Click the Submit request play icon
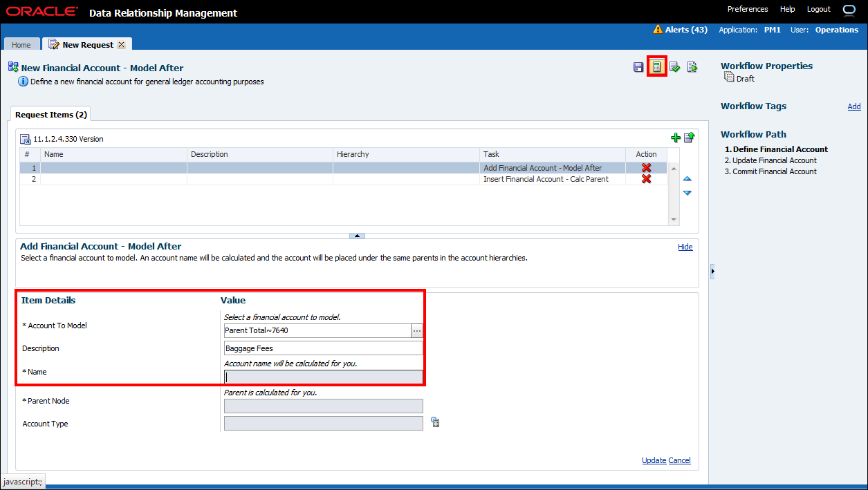Viewport: 868px width, 490px height. tap(692, 67)
